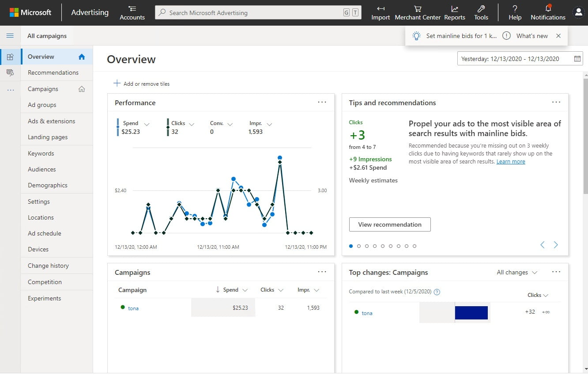The height and width of the screenshot is (376, 588).
Task: Click the View recommendation button
Action: 390,224
